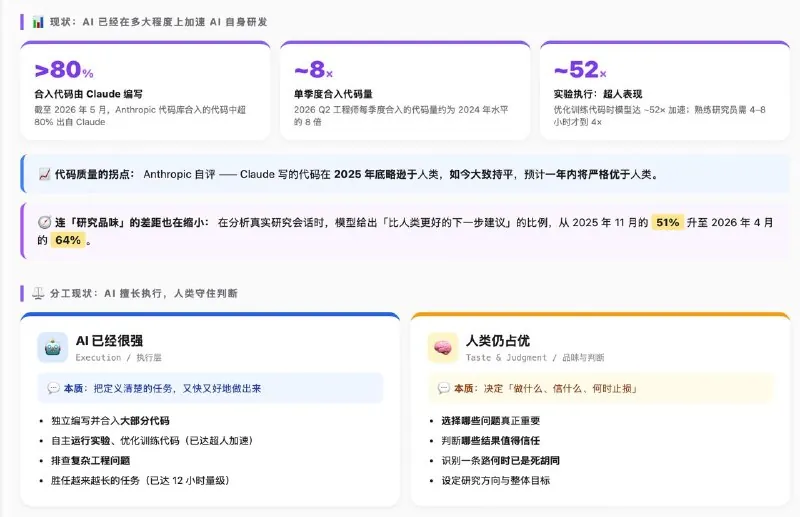Click the speech bubble icon in yellow 本质 box
800x517 pixels.
(x=444, y=388)
